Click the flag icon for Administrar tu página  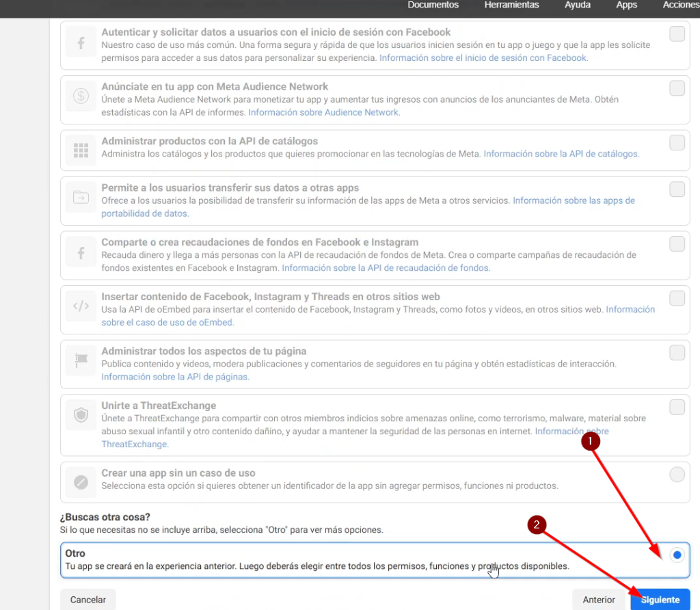[x=81, y=360]
